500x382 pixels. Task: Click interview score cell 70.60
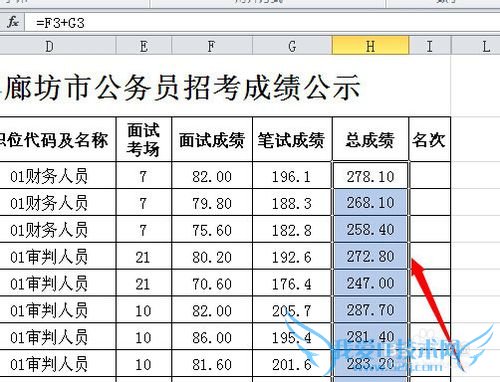(x=212, y=283)
